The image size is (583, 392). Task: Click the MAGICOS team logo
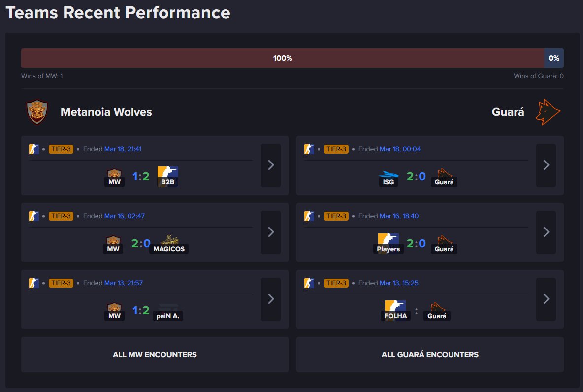tap(169, 240)
